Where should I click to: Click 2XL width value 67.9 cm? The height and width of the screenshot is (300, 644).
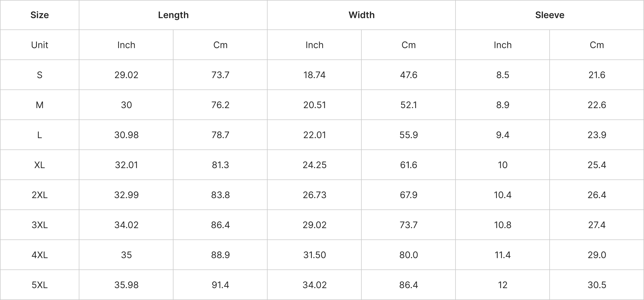[408, 195]
